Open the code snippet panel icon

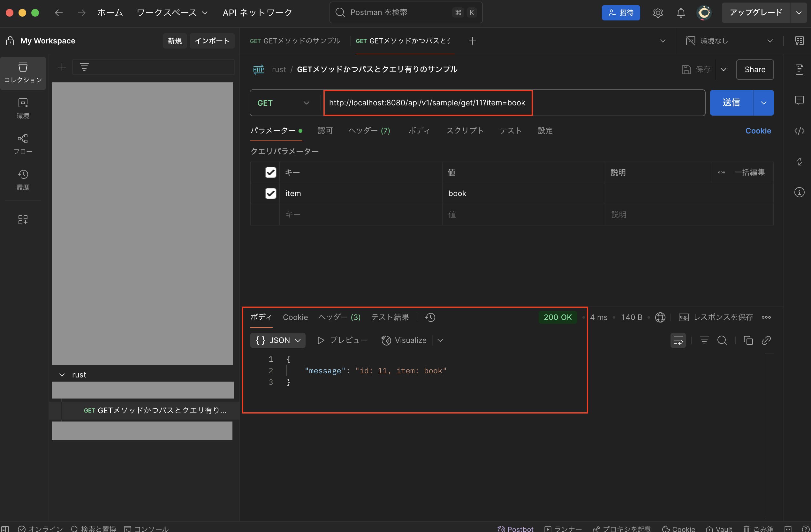pos(799,131)
